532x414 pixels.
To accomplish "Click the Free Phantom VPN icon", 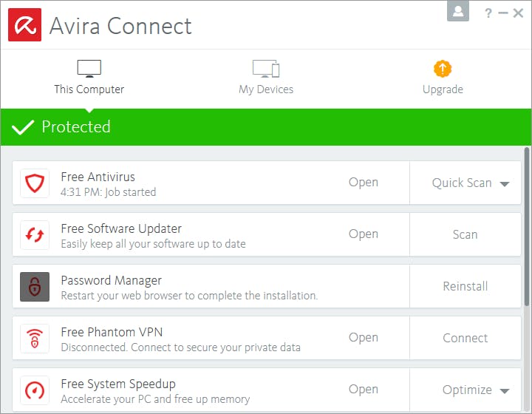I will point(35,338).
